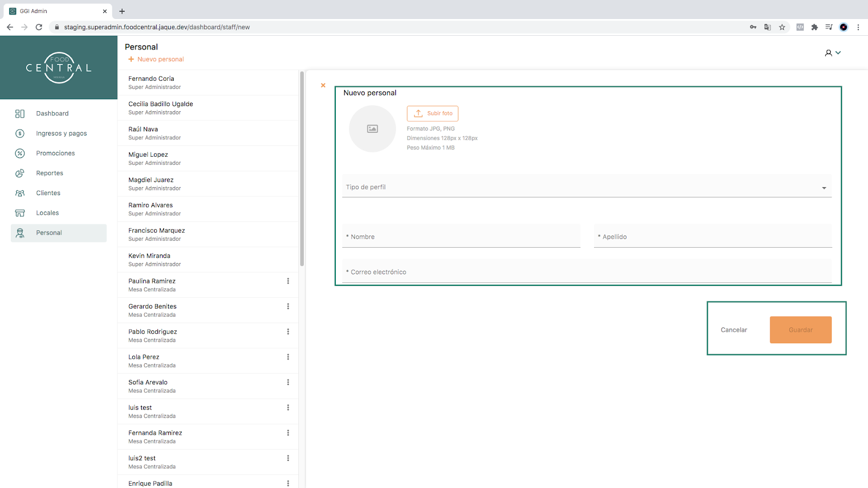868x488 pixels.
Task: Open saved passwords key icon
Action: click(x=753, y=27)
